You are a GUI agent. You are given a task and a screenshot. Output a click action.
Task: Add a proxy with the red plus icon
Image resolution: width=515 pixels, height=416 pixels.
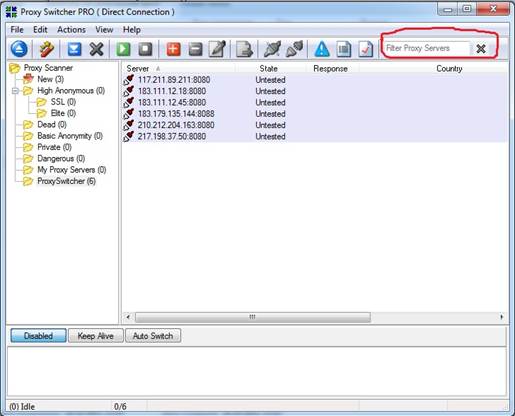coord(173,49)
